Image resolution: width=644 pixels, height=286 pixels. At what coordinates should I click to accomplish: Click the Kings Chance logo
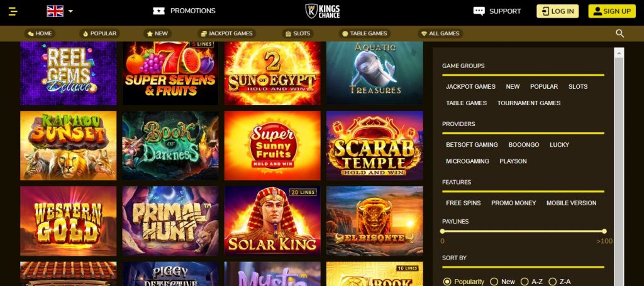(323, 11)
